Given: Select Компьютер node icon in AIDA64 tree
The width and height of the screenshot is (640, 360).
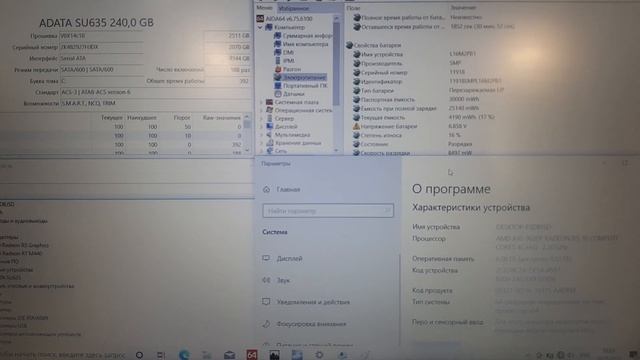Looking at the screenshot, I should tap(269, 27).
